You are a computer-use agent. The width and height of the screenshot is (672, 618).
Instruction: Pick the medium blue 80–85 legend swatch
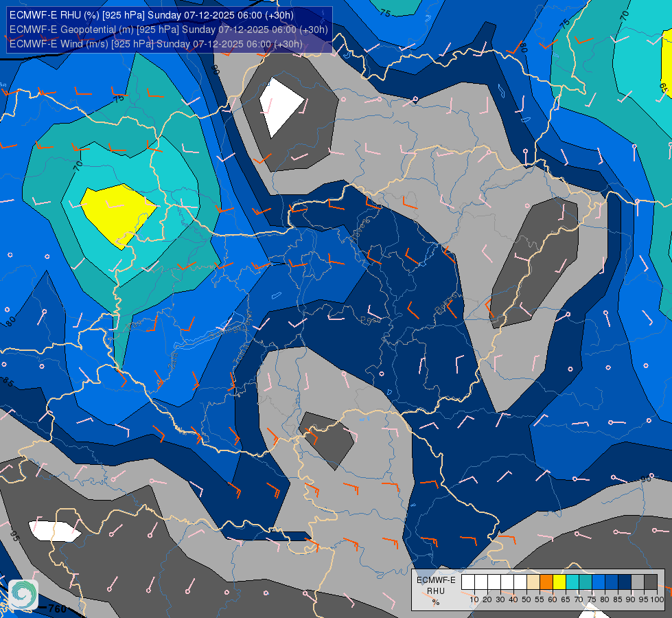pos(612,582)
